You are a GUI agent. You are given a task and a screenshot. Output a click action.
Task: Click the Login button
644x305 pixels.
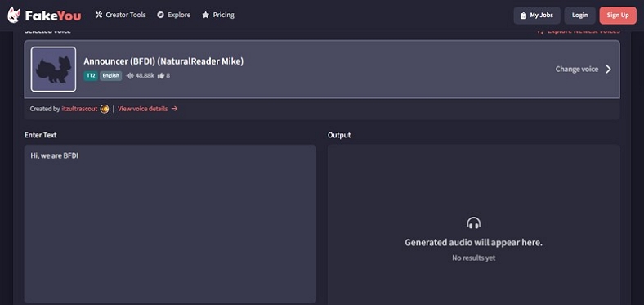tap(579, 16)
